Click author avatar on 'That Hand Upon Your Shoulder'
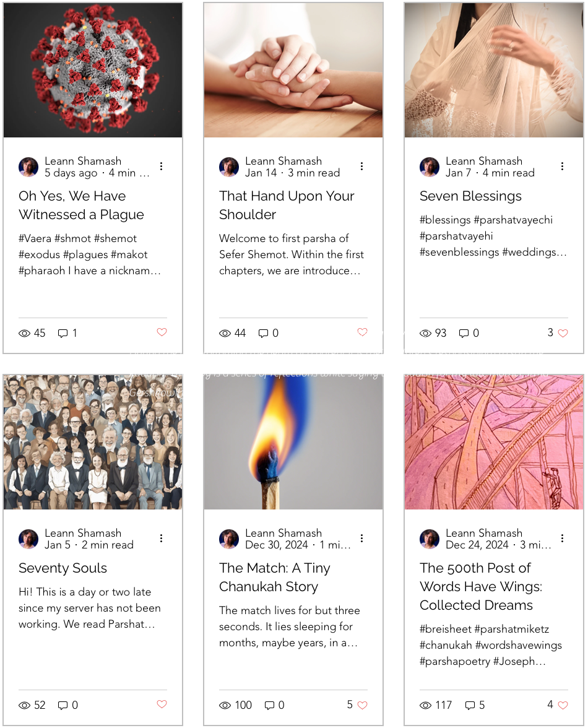This screenshot has height=728, width=588. [229, 167]
